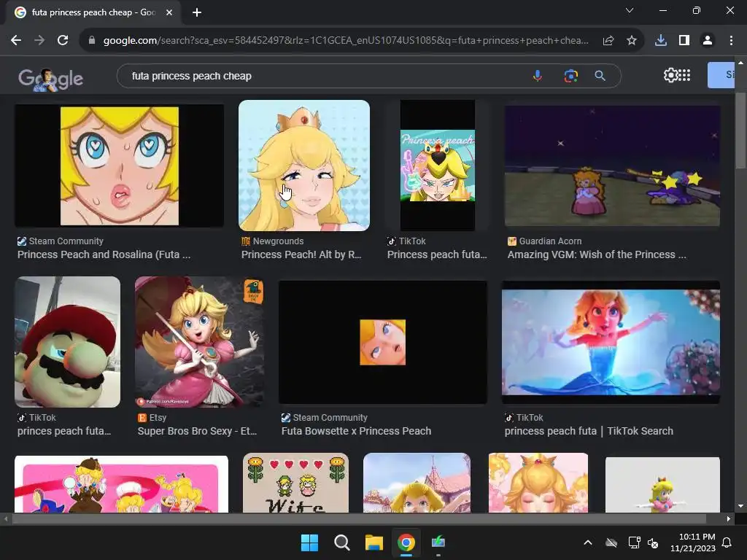Open the notification bell in the taskbar
This screenshot has height=560, width=747.
[x=727, y=542]
